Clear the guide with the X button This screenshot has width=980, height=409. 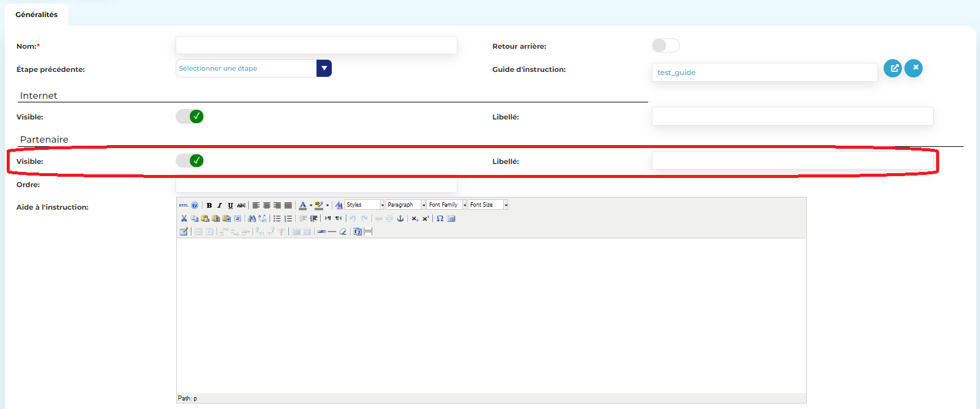point(914,68)
